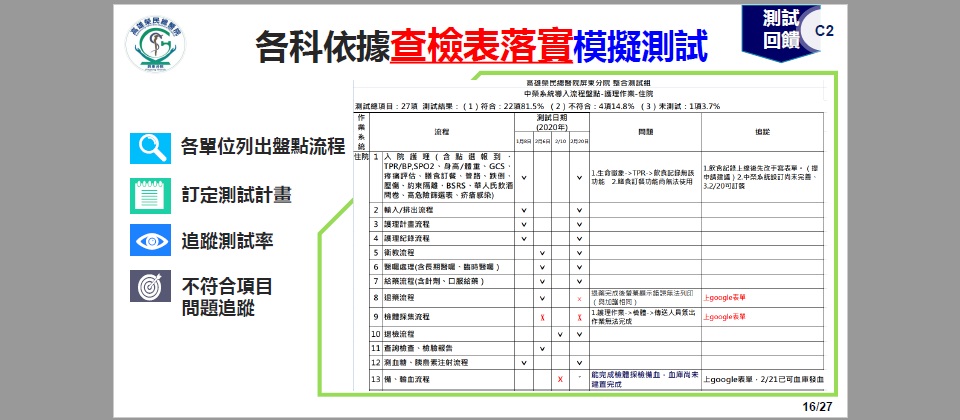This screenshot has height=420, width=960.
Task: Click the first checkmark in 入院護理 row
Action: (524, 177)
